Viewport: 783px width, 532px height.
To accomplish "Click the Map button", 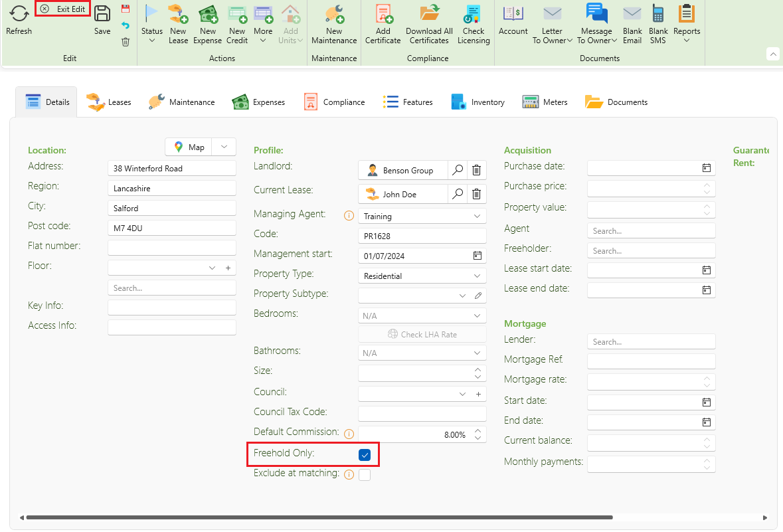I will pos(189,147).
